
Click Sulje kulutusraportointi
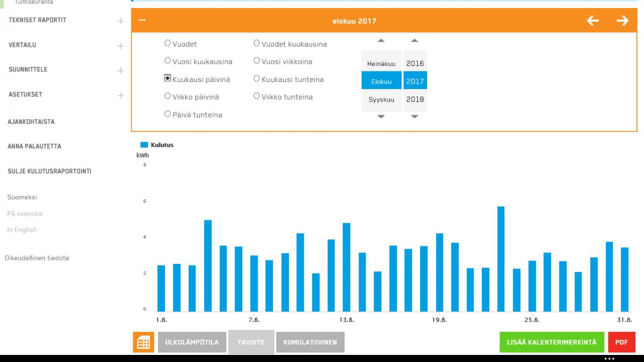[49, 171]
